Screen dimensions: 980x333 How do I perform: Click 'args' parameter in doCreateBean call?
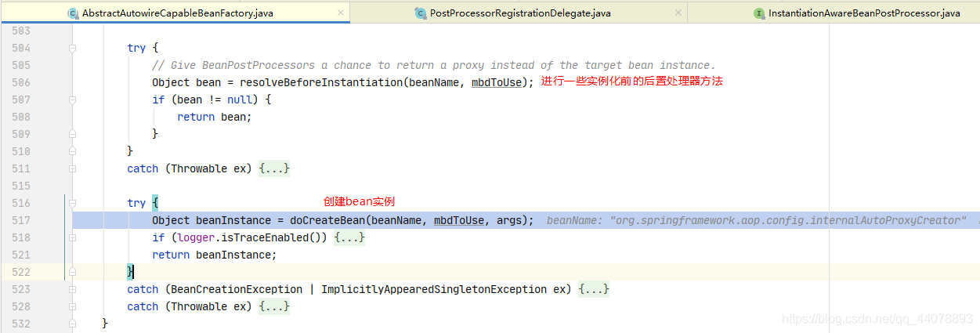509,220
